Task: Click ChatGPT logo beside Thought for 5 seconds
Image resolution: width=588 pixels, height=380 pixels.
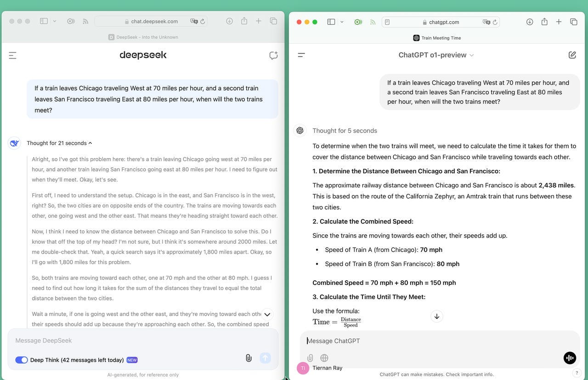Action: [300, 130]
